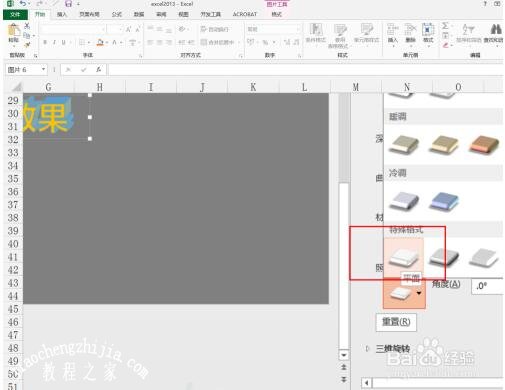Click the Format cells icon in ribbon

[428, 33]
